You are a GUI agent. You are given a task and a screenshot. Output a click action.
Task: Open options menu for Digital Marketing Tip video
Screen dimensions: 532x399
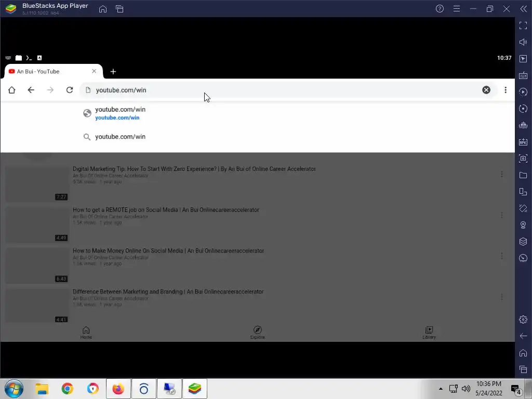tap(501, 175)
